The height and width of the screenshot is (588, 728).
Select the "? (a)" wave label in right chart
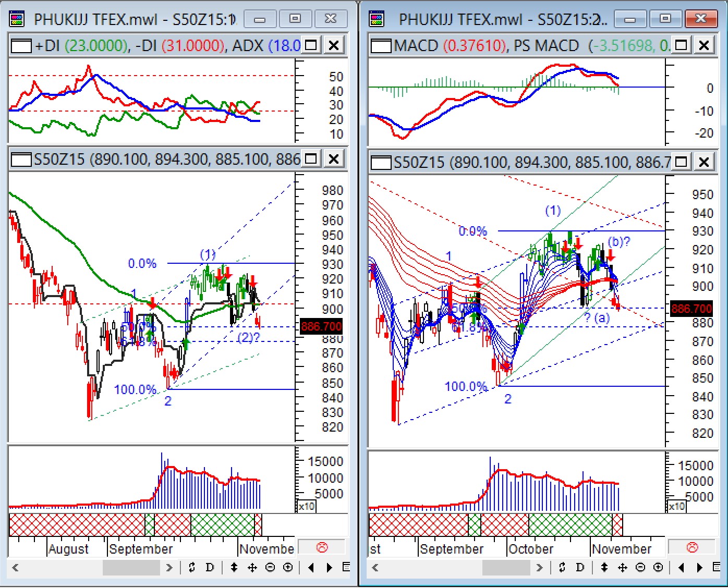point(597,317)
